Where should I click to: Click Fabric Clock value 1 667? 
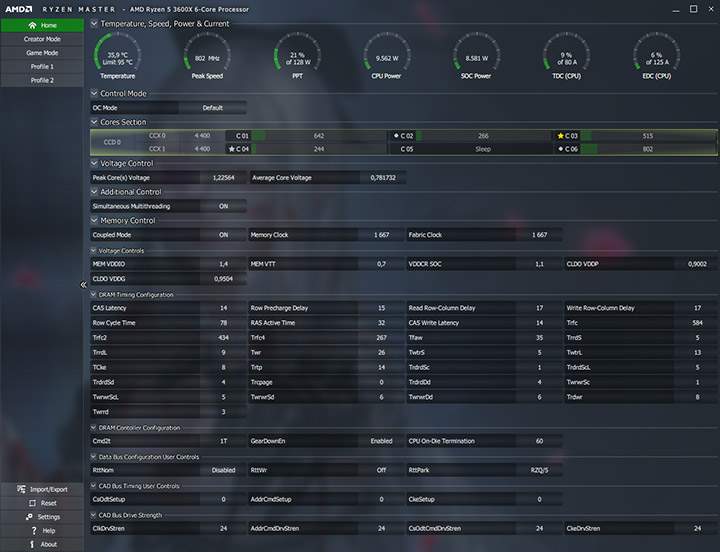pos(540,235)
